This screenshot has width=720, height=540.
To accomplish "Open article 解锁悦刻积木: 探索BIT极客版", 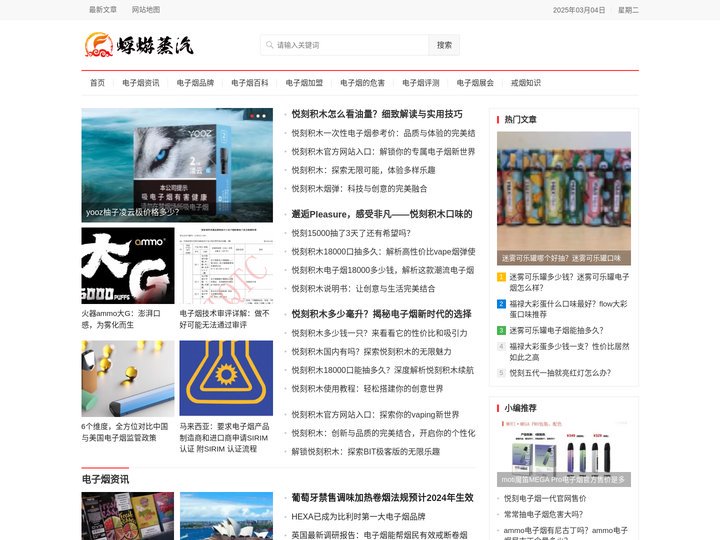I will click(366, 451).
